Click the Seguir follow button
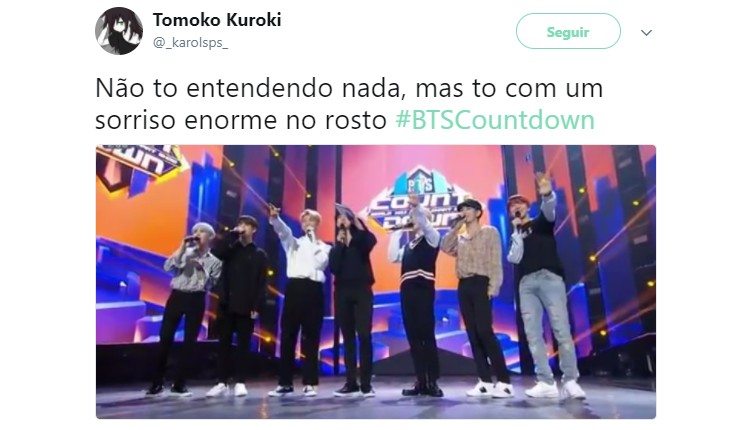The width and height of the screenshot is (730, 430). (x=568, y=31)
